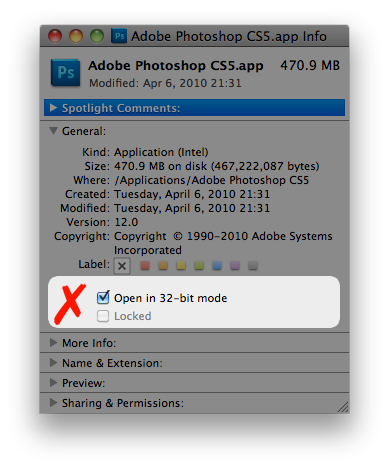Expand the Preview section
The width and height of the screenshot is (389, 468).
[x=53, y=383]
